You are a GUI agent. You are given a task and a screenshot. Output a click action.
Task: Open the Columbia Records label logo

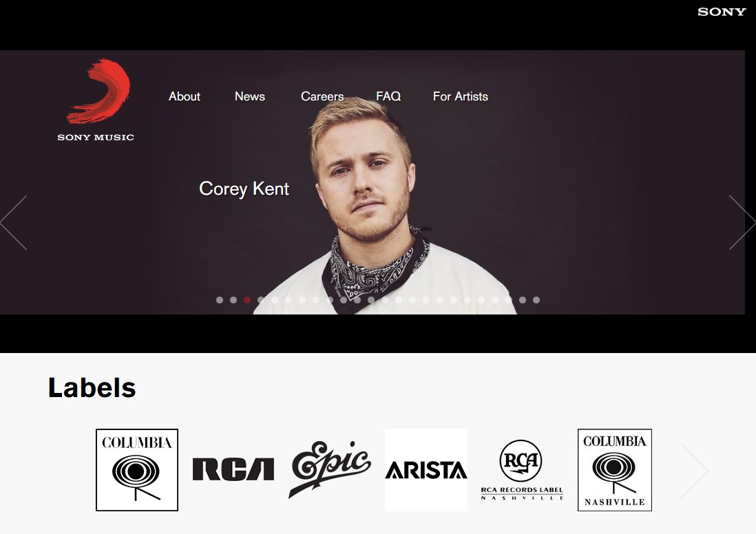(137, 470)
